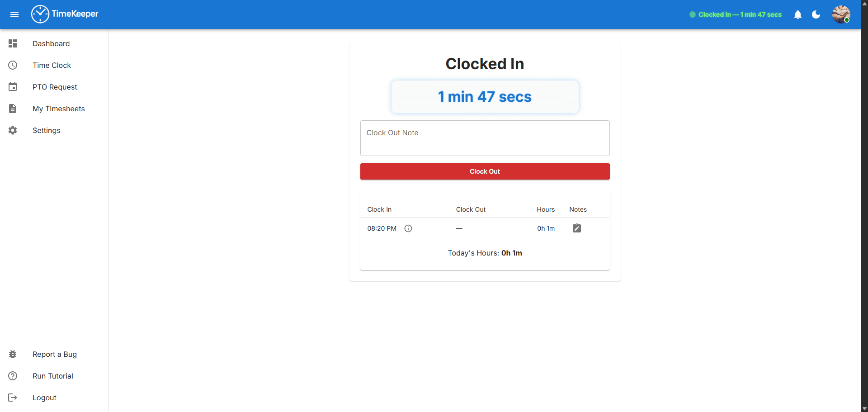Open the user profile avatar menu
Image resolution: width=868 pixels, height=412 pixels.
[841, 14]
